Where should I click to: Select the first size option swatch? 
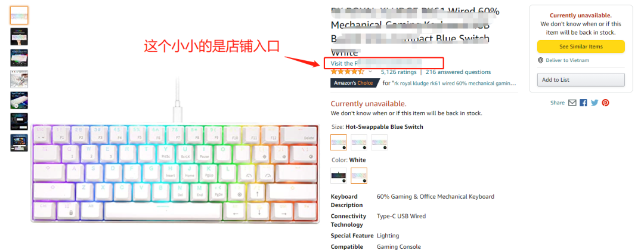(339, 142)
